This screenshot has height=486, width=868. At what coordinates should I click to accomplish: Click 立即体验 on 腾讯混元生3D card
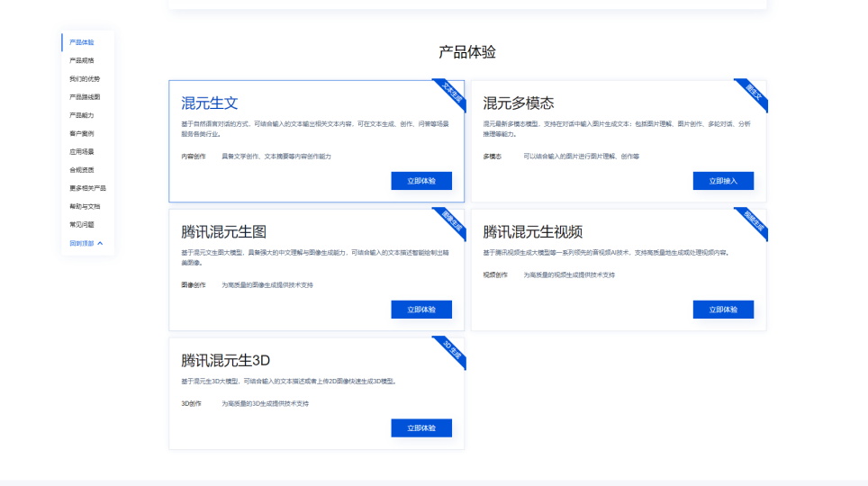pos(421,427)
